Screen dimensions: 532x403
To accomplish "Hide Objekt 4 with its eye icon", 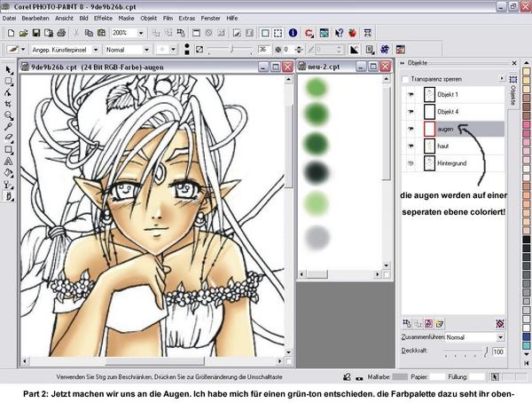I will pyautogui.click(x=411, y=112).
